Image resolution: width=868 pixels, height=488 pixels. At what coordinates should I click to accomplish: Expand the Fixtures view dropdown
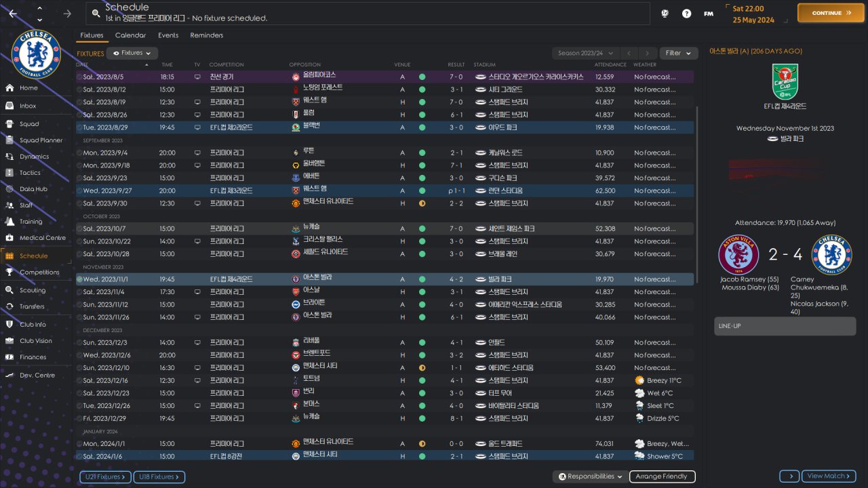click(132, 53)
